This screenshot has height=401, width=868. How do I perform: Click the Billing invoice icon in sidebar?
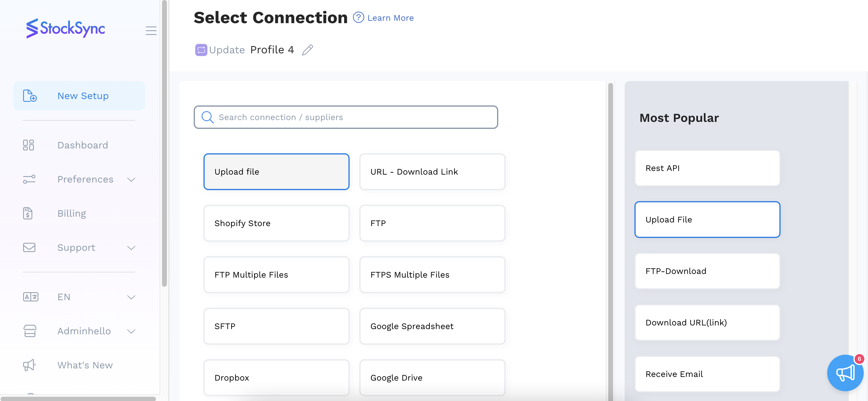point(28,214)
